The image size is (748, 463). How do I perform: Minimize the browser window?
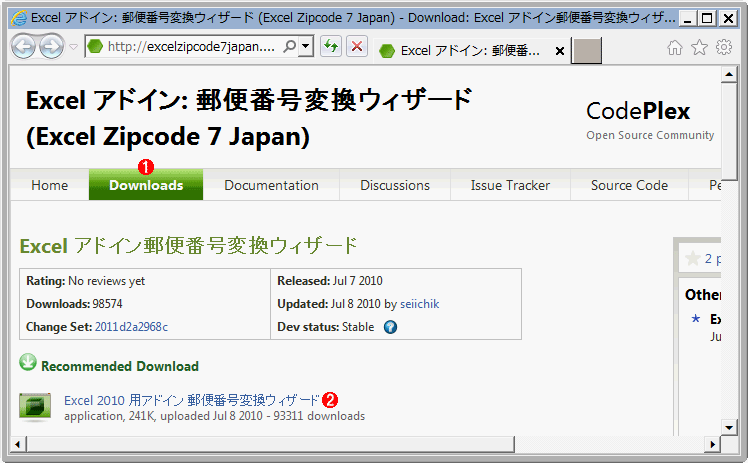(687, 19)
